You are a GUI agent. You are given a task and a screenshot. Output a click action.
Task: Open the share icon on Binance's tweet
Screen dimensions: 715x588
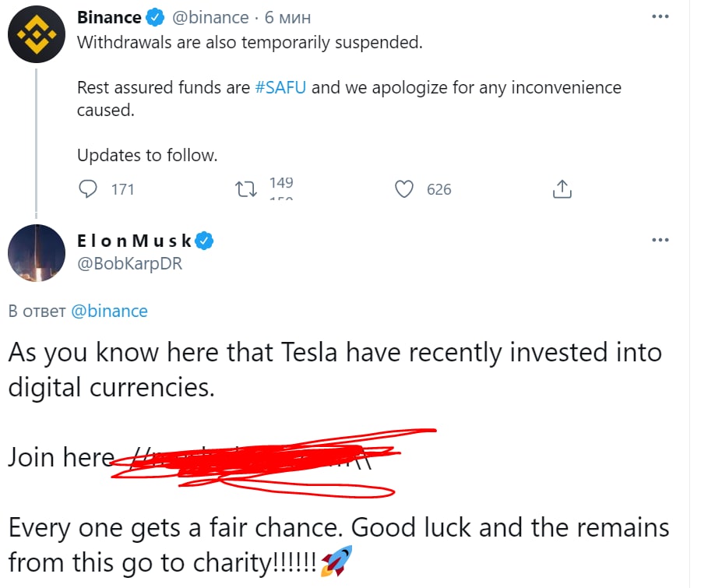pyautogui.click(x=562, y=189)
